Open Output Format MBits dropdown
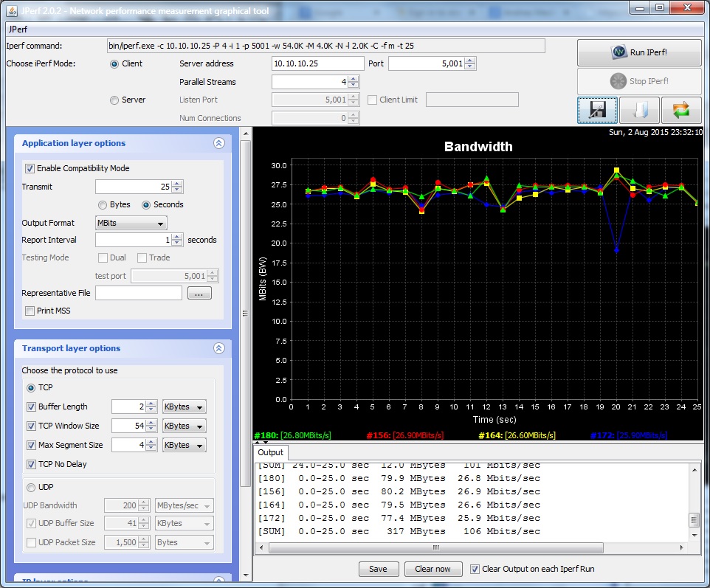Image resolution: width=710 pixels, height=588 pixels. pyautogui.click(x=131, y=223)
